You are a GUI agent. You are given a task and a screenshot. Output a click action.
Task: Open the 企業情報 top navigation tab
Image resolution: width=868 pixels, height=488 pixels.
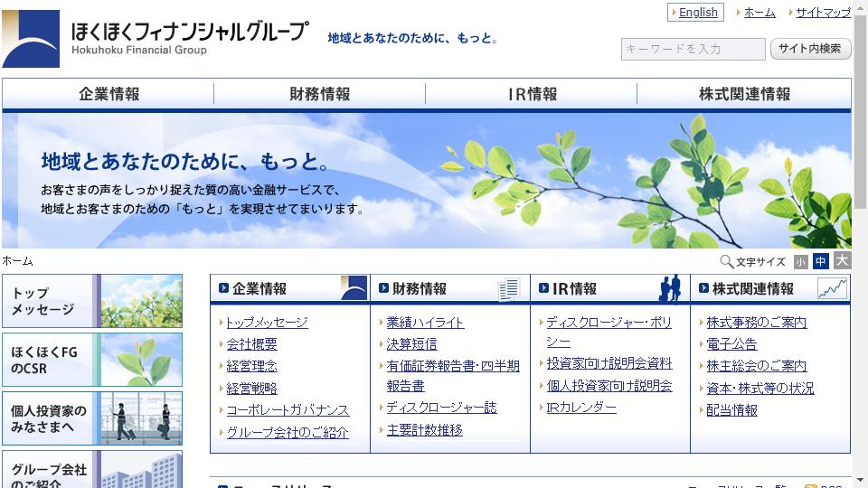click(x=108, y=94)
